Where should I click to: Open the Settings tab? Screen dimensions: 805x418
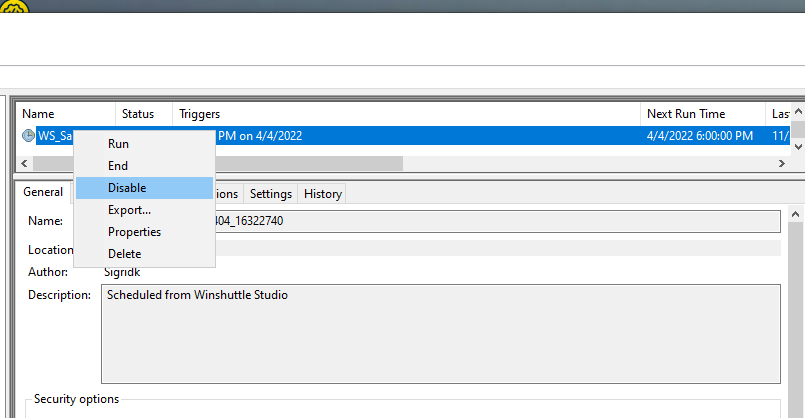coord(271,194)
